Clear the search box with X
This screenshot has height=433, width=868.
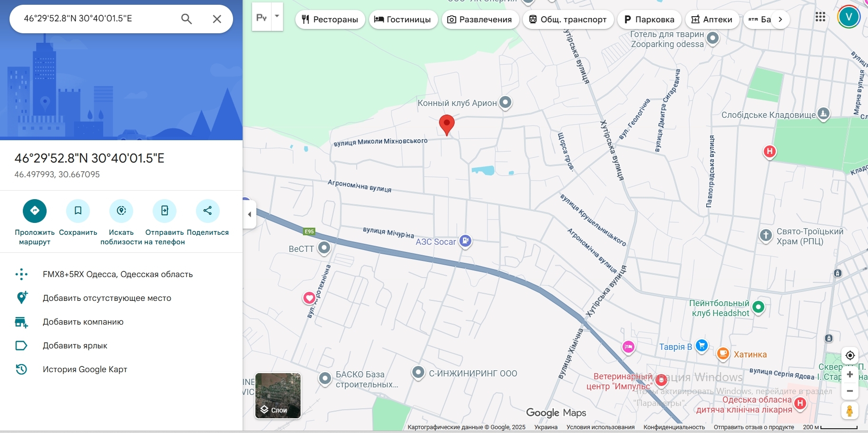[x=217, y=19]
